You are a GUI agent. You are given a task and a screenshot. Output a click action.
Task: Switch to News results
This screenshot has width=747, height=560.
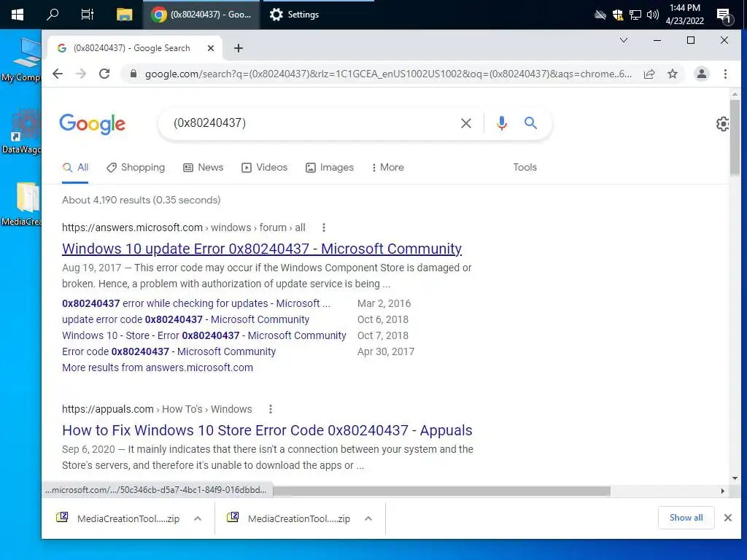pos(204,167)
